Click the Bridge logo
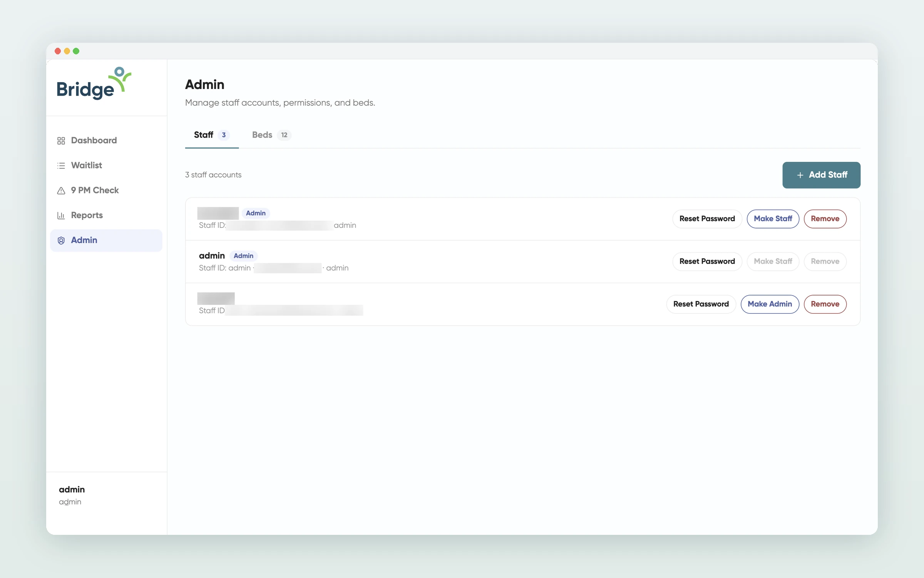Screen dimensions: 924x578 pyautogui.click(x=94, y=84)
